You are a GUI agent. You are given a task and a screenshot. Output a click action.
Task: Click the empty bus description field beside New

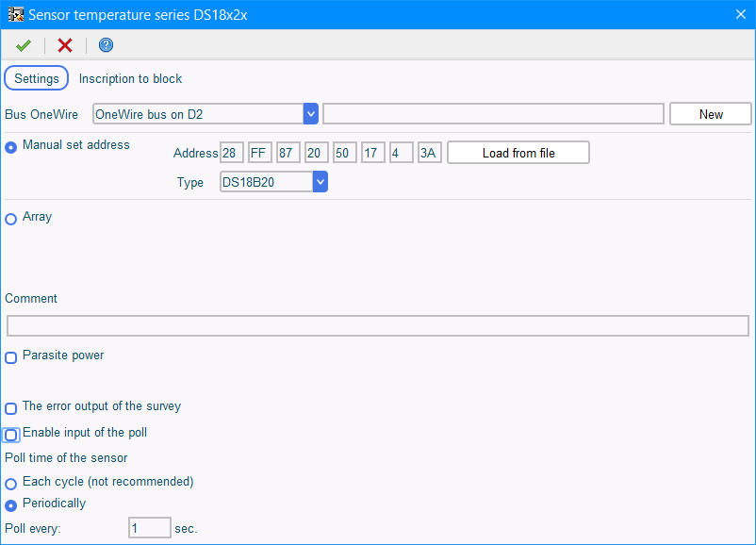point(493,114)
